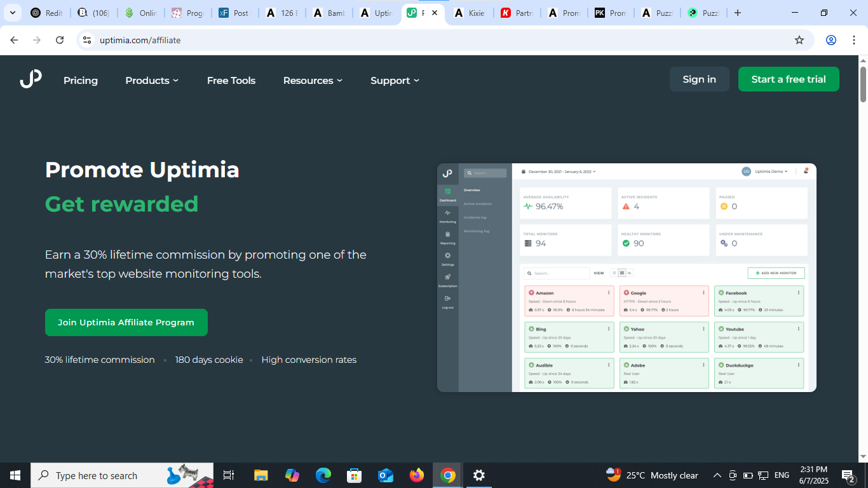Open Free Tools in navigation
Image resolution: width=868 pixels, height=488 pixels.
(231, 80)
